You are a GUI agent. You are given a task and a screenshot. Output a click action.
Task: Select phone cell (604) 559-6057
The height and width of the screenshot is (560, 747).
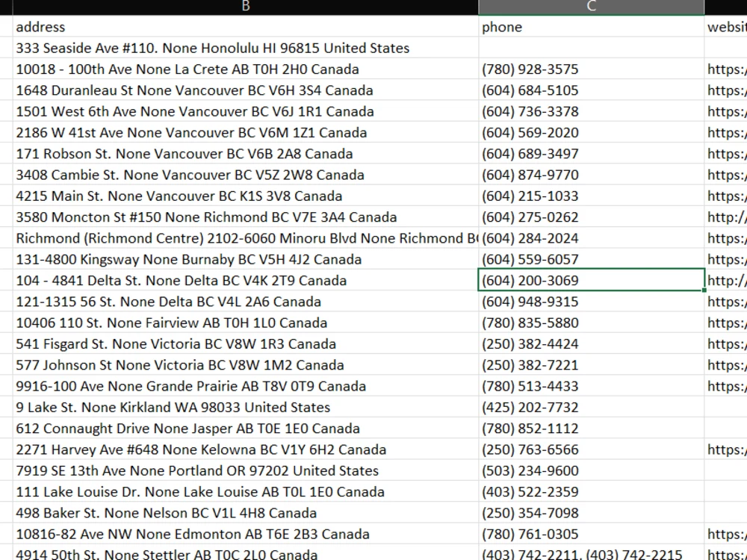[x=591, y=259]
